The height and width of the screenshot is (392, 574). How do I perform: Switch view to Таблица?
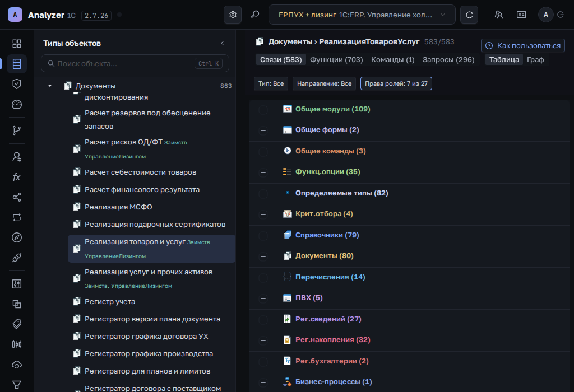click(x=504, y=59)
